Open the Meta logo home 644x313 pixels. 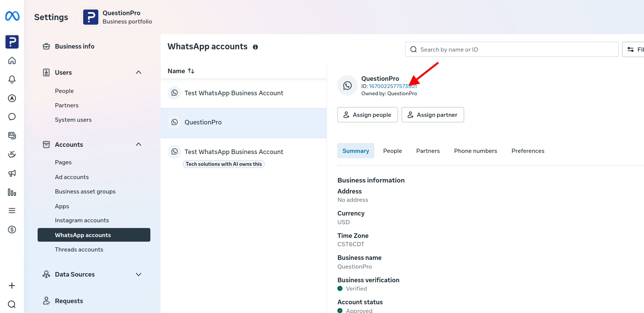click(12, 16)
